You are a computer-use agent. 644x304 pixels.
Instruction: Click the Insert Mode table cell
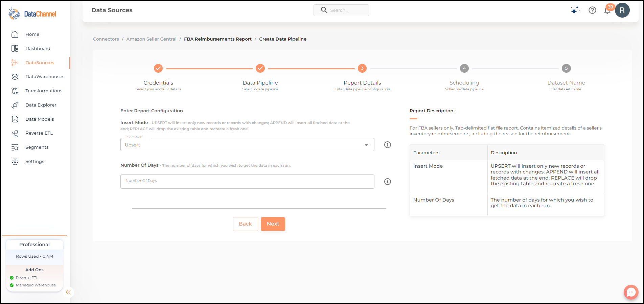click(x=448, y=177)
